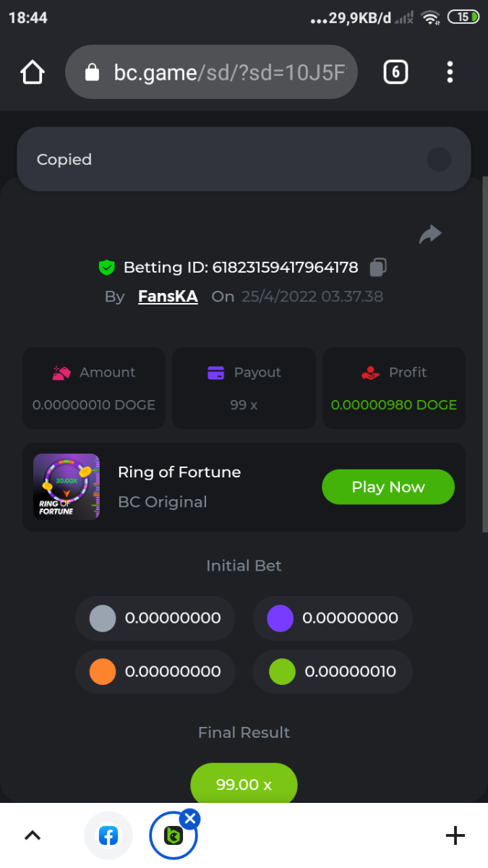Screen dimensions: 488x868
Task: Open the FansKA user profile link
Action: [x=168, y=297]
